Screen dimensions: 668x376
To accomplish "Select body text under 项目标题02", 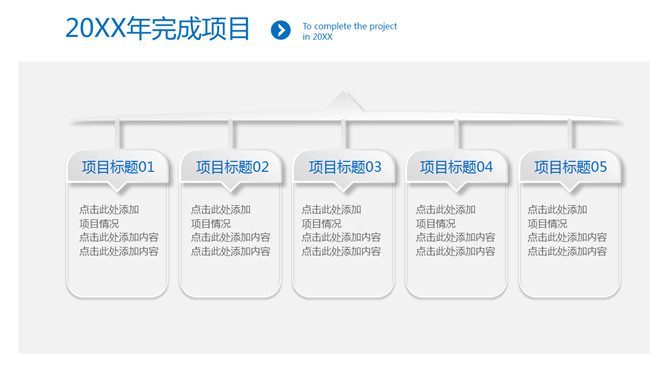I will click(x=230, y=230).
